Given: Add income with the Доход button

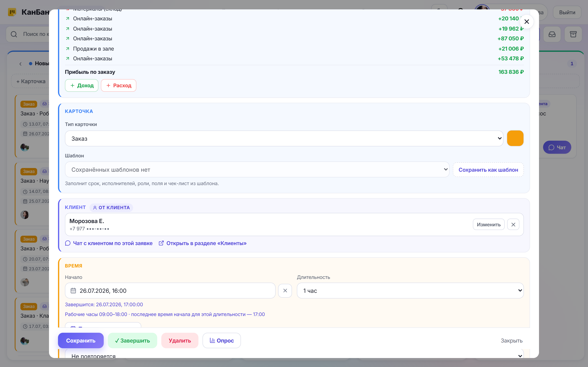Looking at the screenshot, I should click(82, 85).
